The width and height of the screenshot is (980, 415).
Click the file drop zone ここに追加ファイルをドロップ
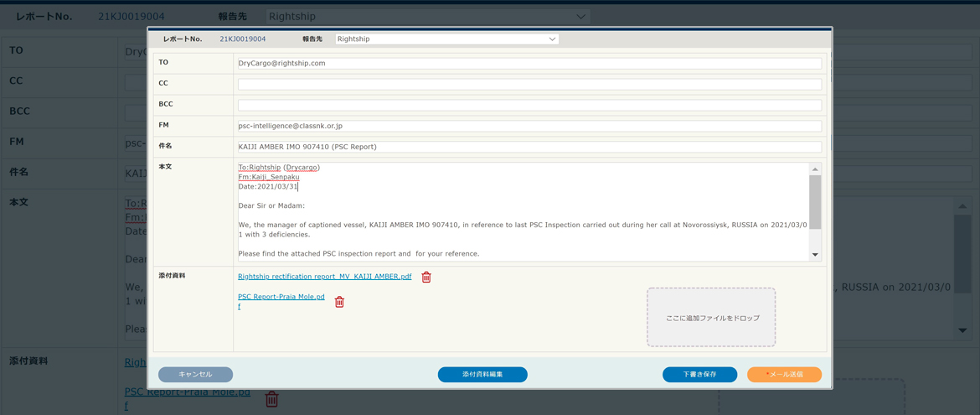click(711, 318)
